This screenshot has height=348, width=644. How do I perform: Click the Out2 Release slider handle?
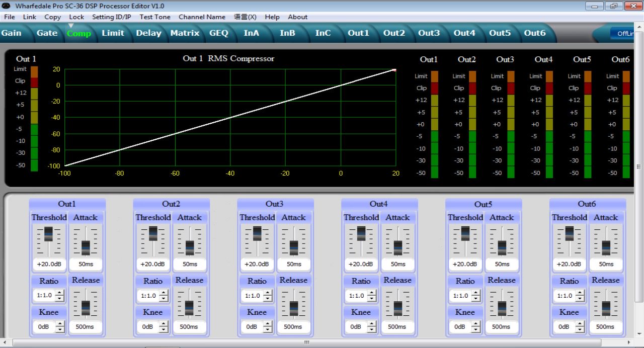[x=190, y=308]
